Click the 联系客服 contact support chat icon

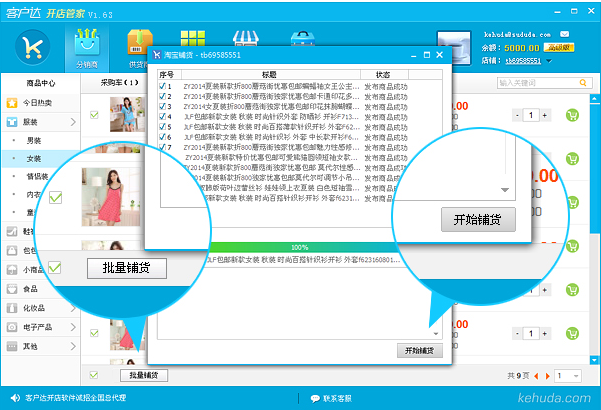pyautogui.click(x=316, y=398)
